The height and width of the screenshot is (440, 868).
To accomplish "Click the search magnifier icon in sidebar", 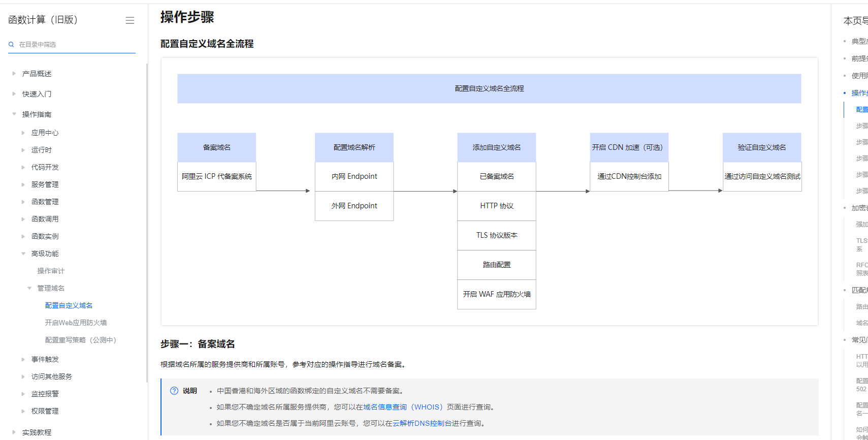I will click(x=11, y=45).
